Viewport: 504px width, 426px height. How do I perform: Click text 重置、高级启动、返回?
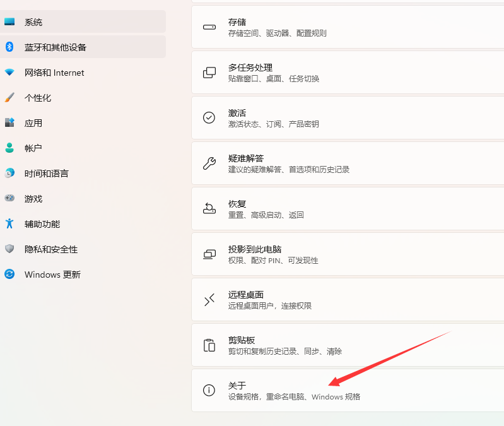pyautogui.click(x=266, y=215)
